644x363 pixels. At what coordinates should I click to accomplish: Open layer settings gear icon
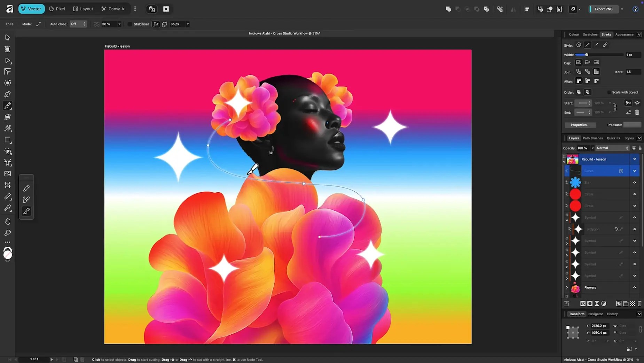(x=634, y=148)
